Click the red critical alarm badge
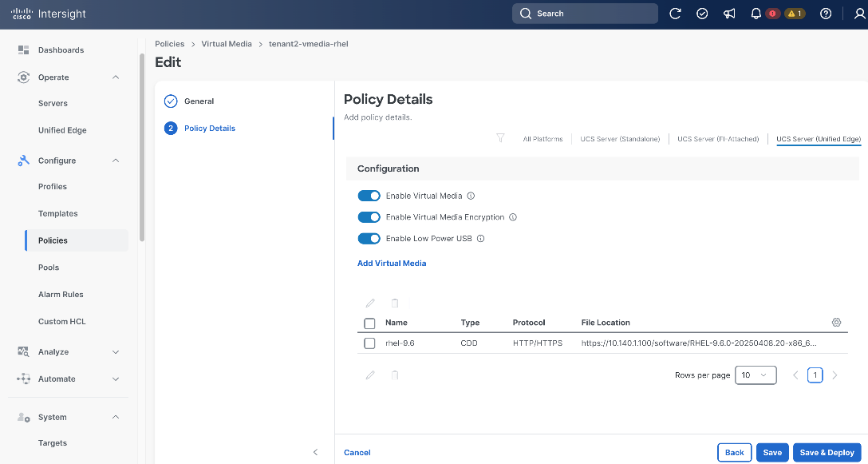The height and width of the screenshot is (464, 868). [773, 14]
